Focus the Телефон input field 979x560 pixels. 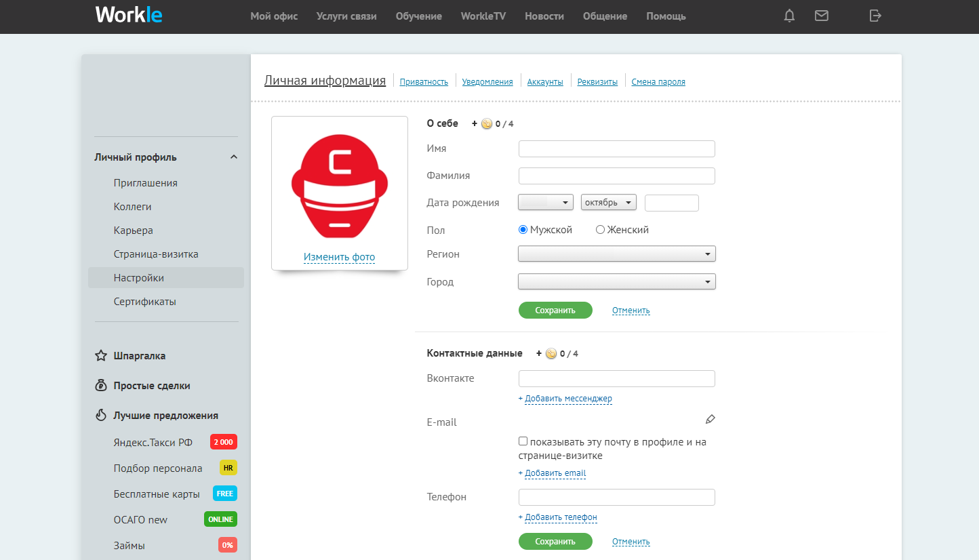(617, 498)
